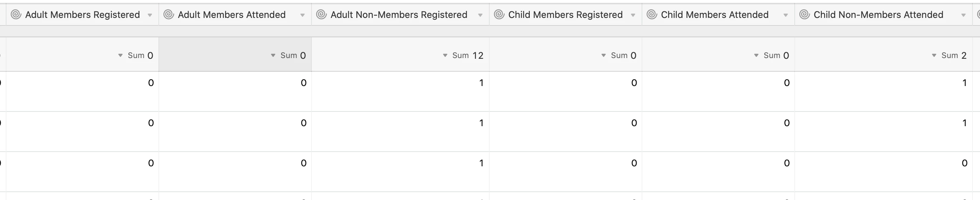Select the Adult Members Attended column header

235,14
